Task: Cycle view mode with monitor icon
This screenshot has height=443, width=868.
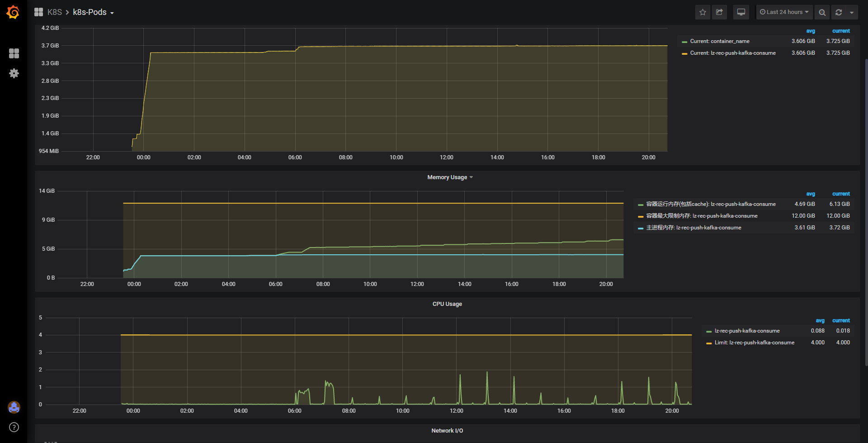Action: click(x=741, y=12)
